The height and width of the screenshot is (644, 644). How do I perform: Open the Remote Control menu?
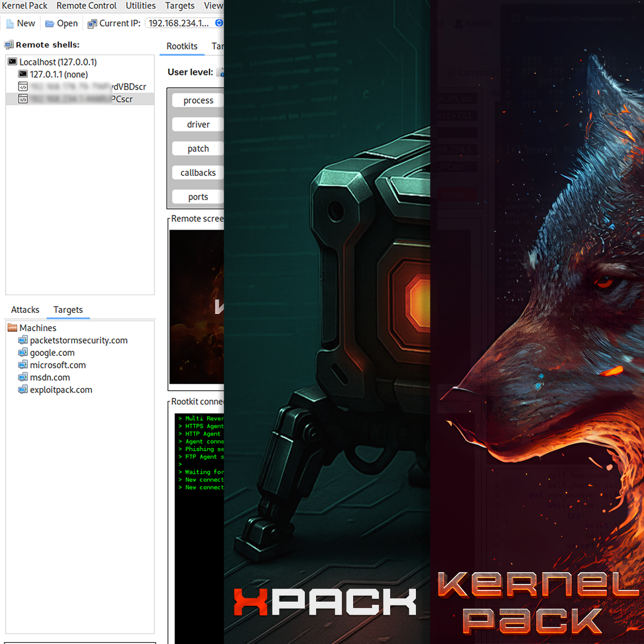click(x=86, y=6)
